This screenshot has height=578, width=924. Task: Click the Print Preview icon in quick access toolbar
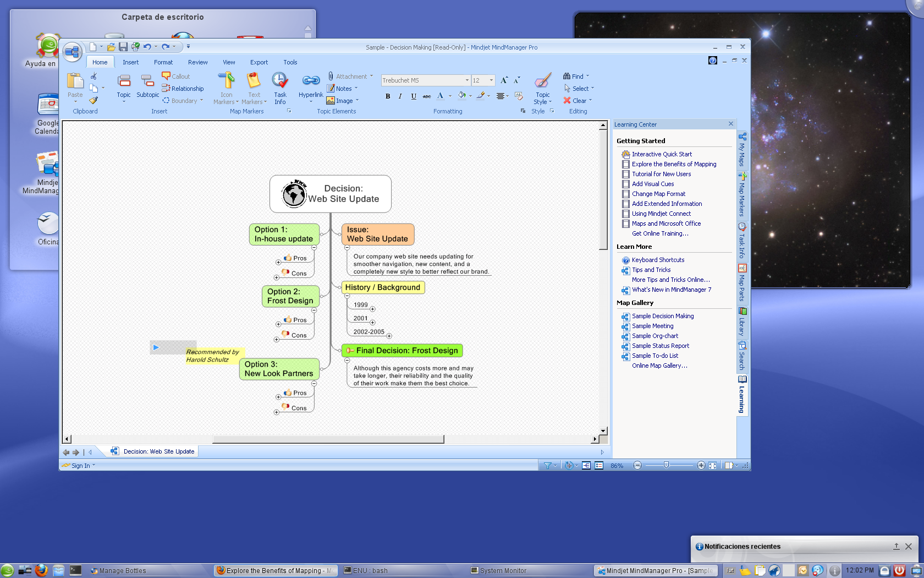[x=135, y=47]
